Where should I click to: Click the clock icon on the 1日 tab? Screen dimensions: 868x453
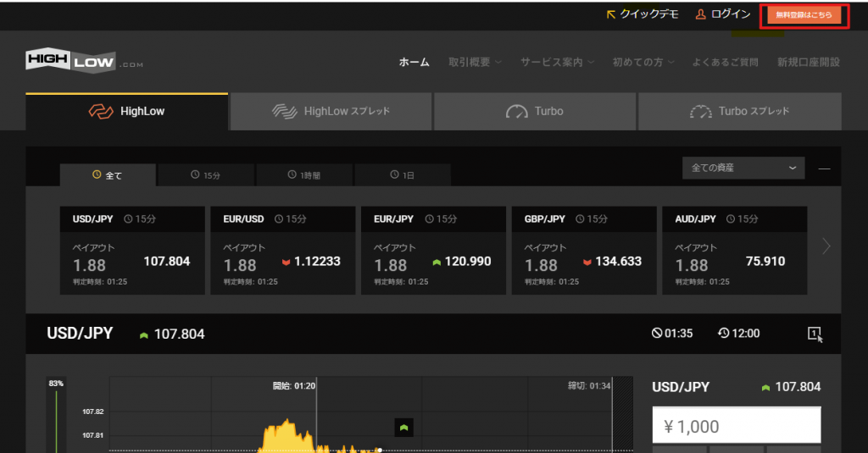[x=395, y=174]
